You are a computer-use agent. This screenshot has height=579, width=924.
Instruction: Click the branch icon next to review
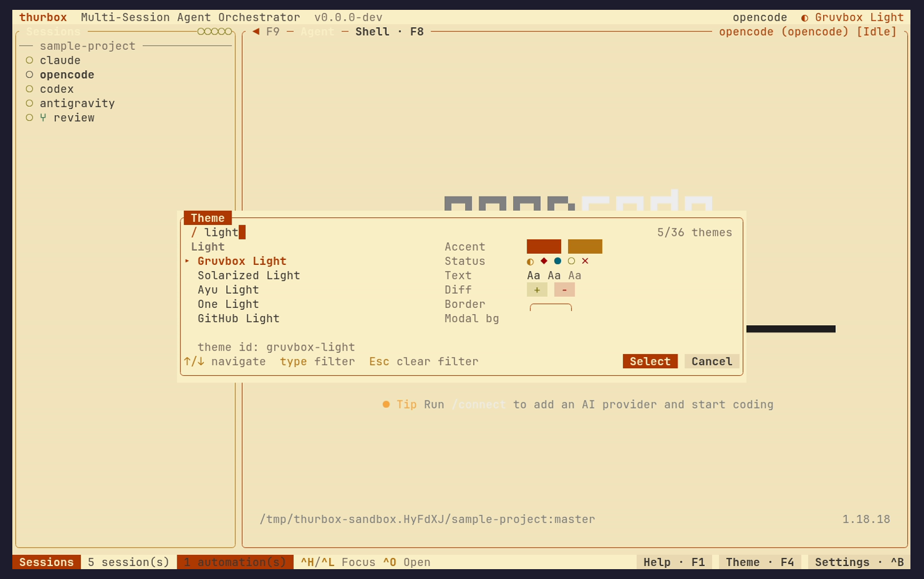(x=43, y=118)
